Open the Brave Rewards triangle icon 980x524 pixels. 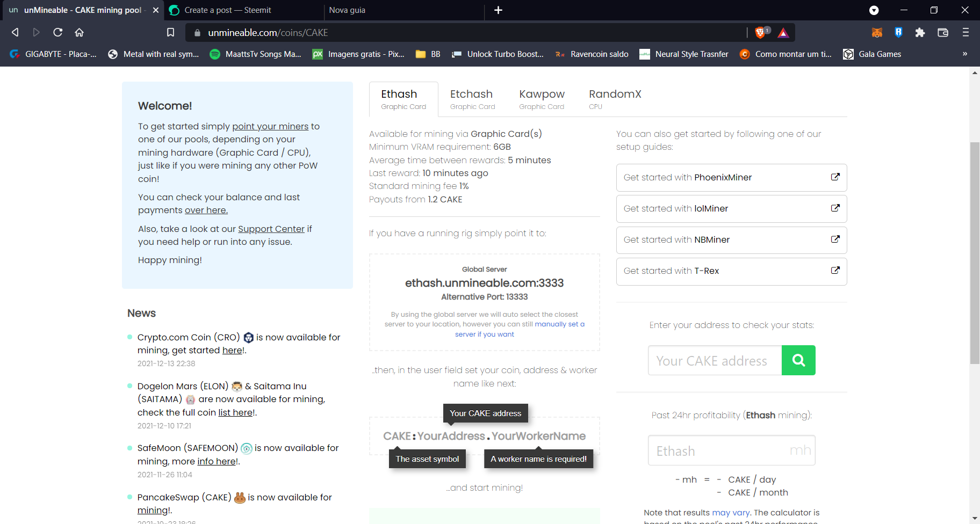click(783, 33)
